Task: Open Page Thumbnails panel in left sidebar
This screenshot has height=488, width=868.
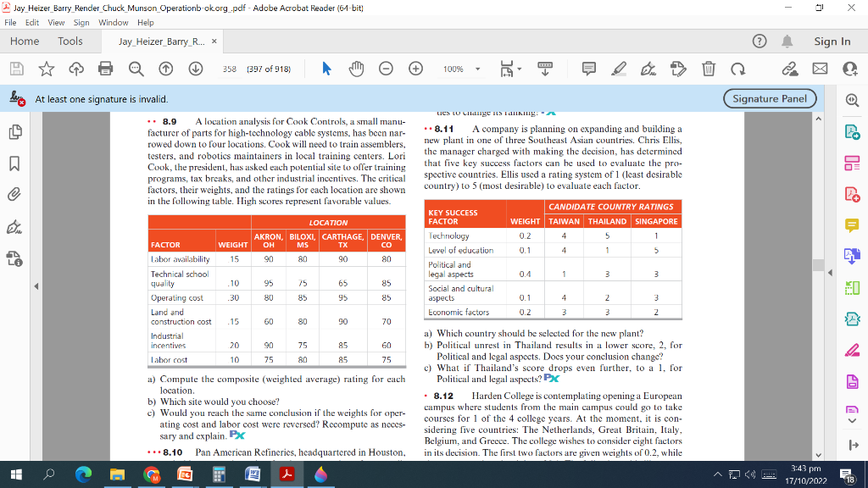Action: click(15, 131)
